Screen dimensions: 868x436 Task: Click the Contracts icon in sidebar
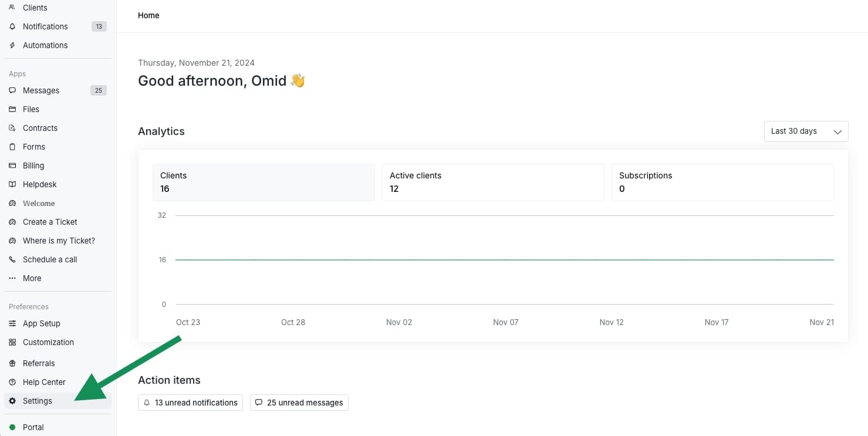(12, 128)
